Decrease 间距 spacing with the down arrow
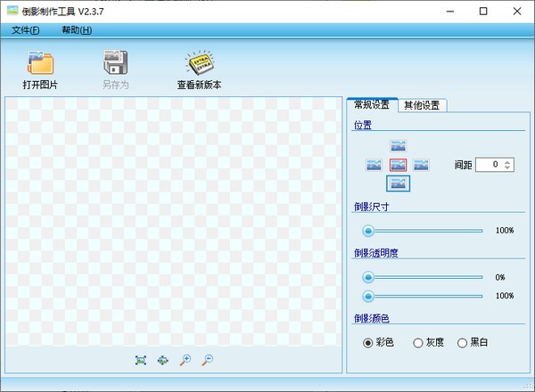Viewport: 535px width, 392px height. tap(507, 167)
